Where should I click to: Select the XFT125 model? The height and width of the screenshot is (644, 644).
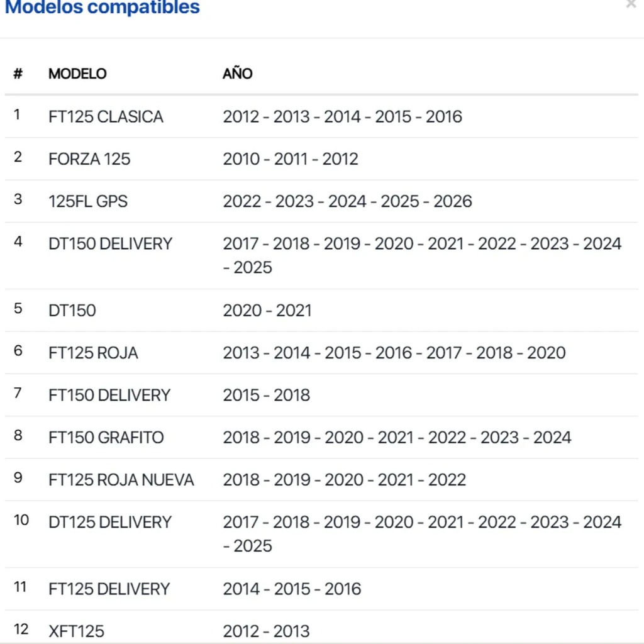76,631
